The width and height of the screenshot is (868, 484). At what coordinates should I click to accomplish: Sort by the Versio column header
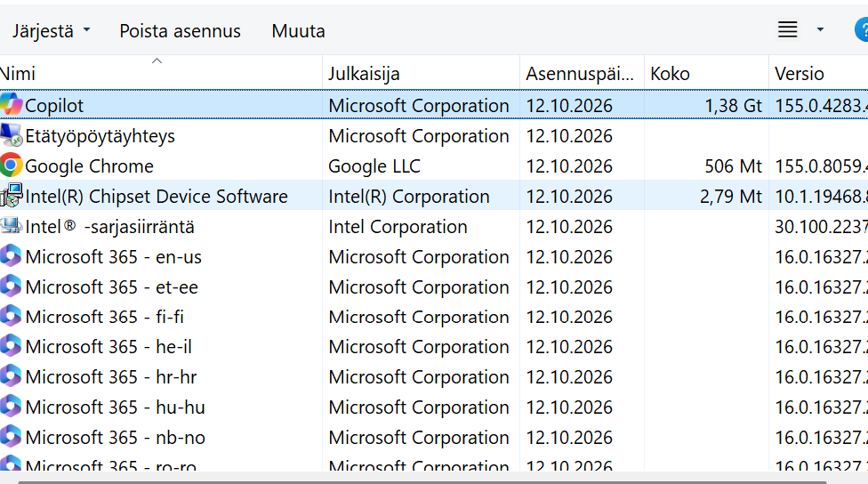818,73
